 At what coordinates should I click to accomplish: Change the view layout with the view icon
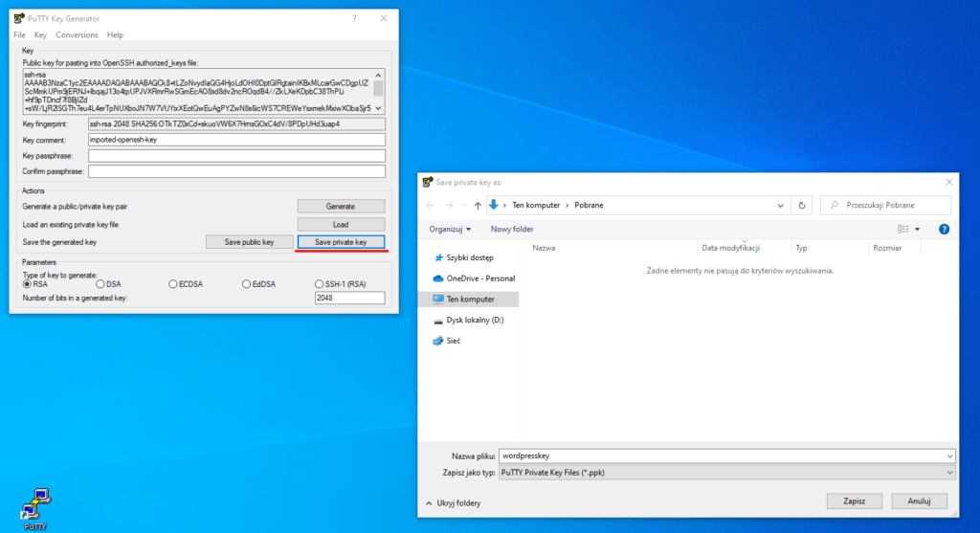tap(903, 230)
